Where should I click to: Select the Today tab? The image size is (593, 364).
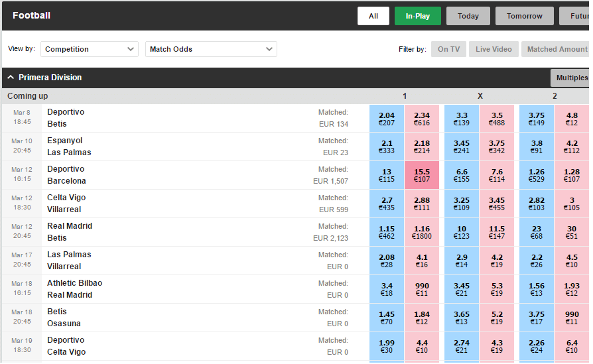[468, 16]
